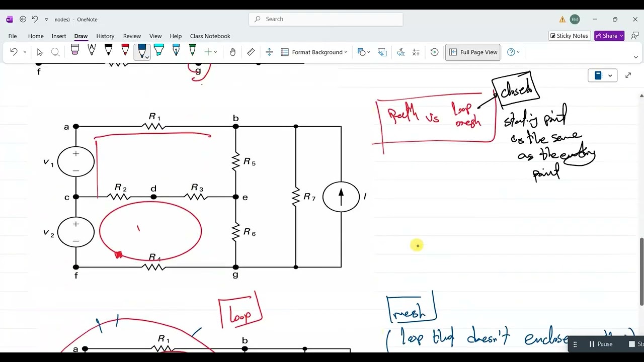This screenshot has height=362, width=644.
Task: Click the Shapes icon
Action: (x=361, y=52)
